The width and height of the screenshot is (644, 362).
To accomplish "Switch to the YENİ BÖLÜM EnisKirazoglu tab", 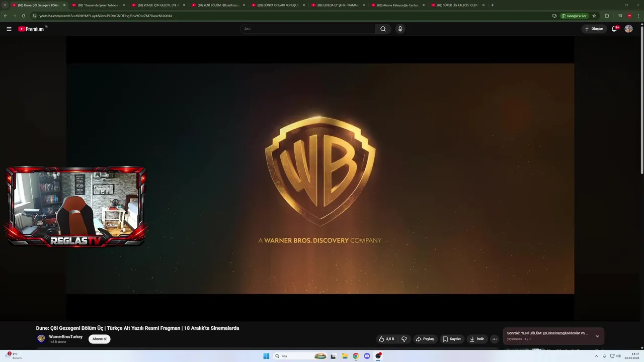I will tap(218, 5).
